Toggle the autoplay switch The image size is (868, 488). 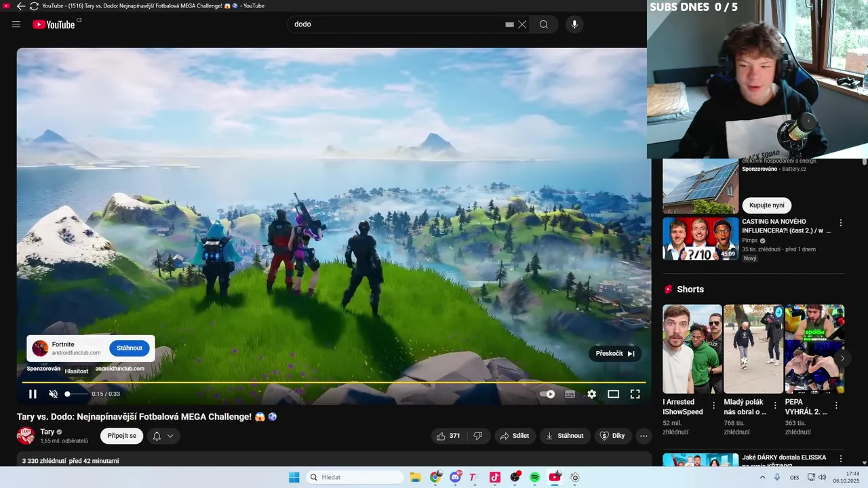tap(548, 394)
